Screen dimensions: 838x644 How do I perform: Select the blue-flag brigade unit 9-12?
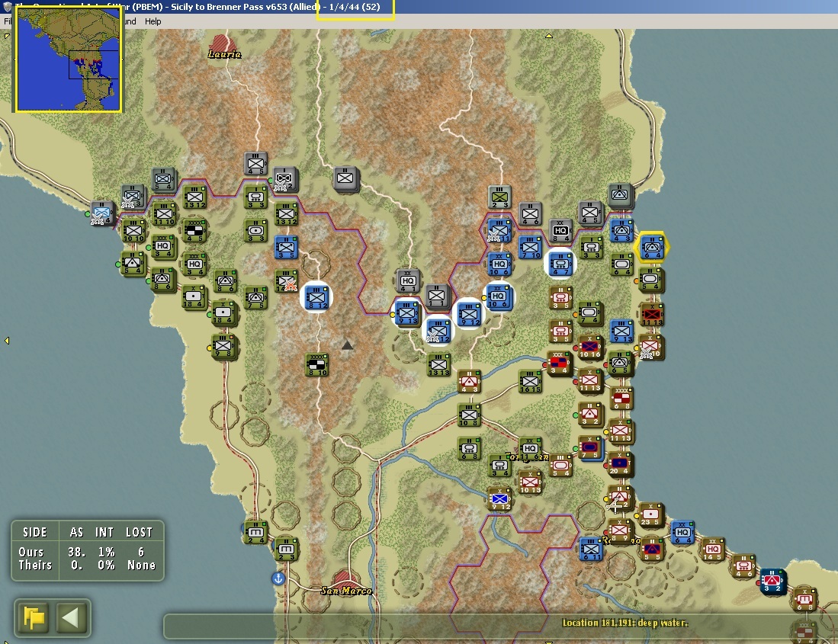[x=500, y=498]
